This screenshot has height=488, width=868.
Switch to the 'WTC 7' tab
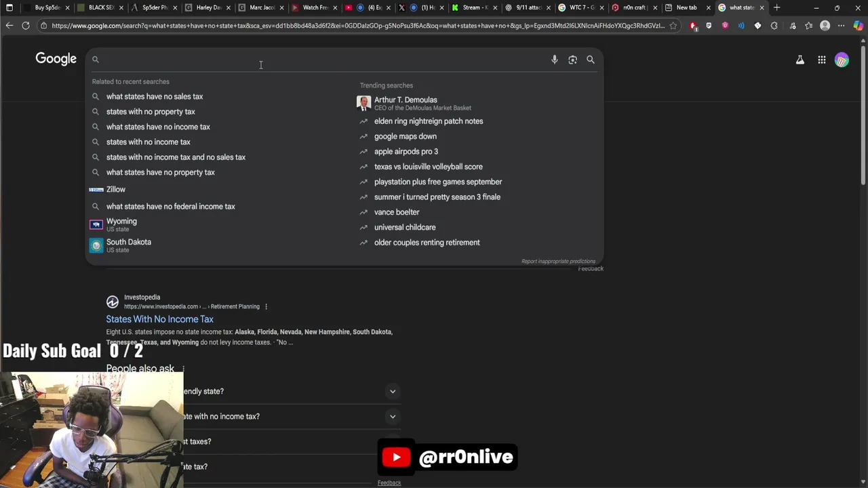pyautogui.click(x=581, y=7)
